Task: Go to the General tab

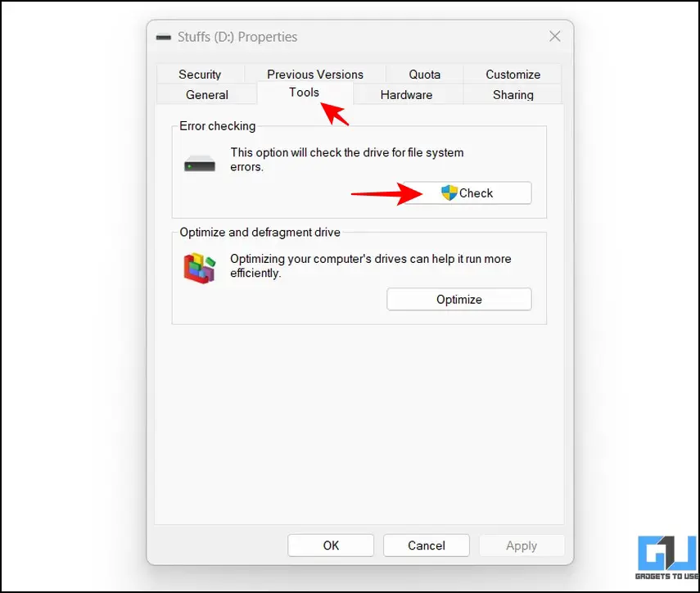Action: pos(207,95)
